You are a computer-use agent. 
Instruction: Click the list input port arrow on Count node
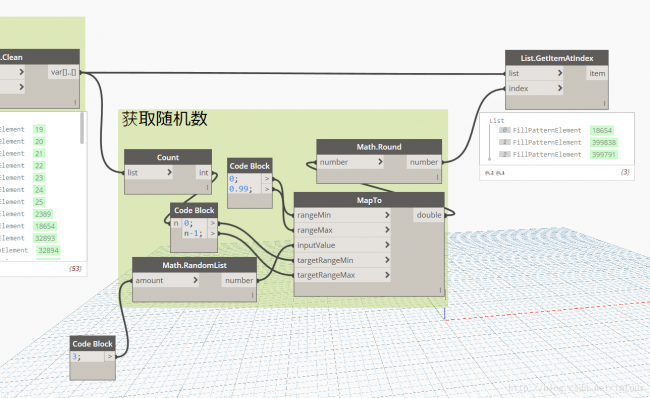[x=169, y=172]
